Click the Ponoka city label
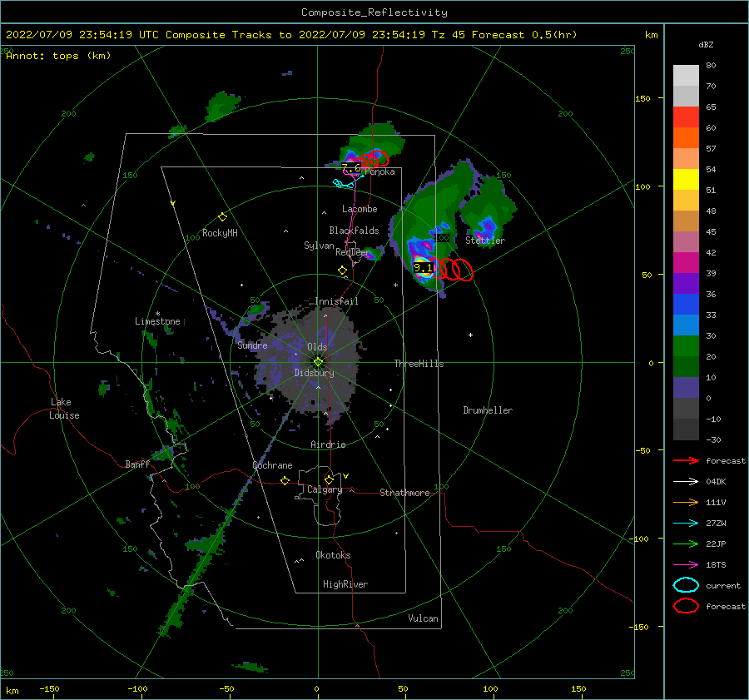Viewport: 749px width, 700px height. (x=379, y=172)
